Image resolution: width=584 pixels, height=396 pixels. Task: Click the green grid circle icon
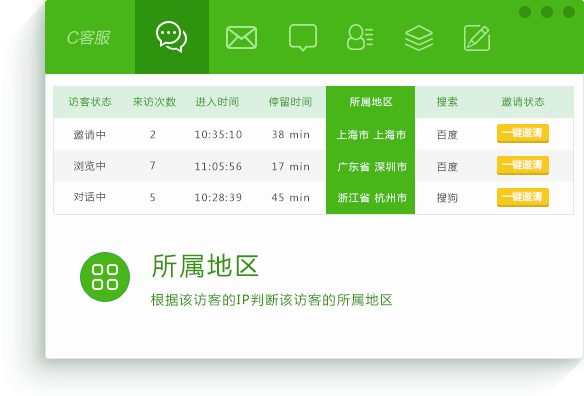[105, 277]
